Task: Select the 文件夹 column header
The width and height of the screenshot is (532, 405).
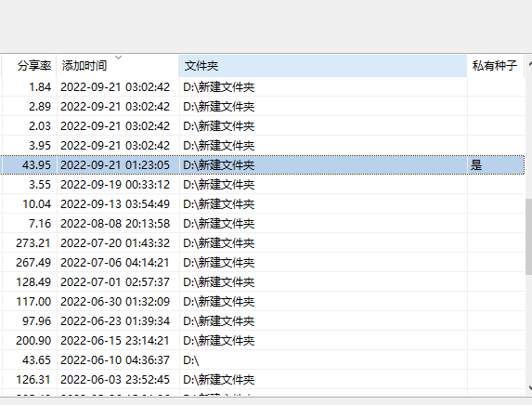Action: 323,66
